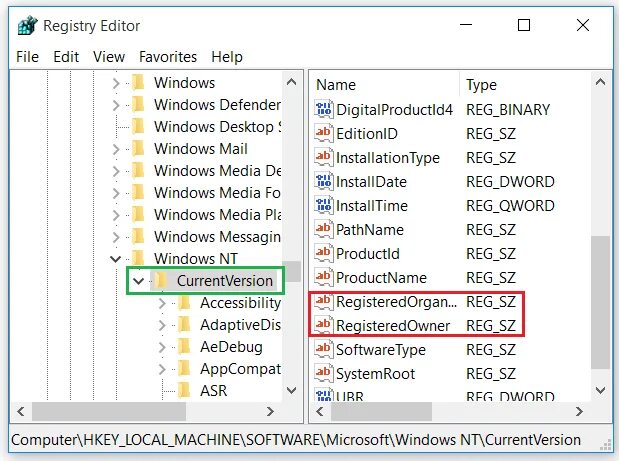Click the DWORD icon for InstallDate
The image size is (619, 461).
pos(324,182)
